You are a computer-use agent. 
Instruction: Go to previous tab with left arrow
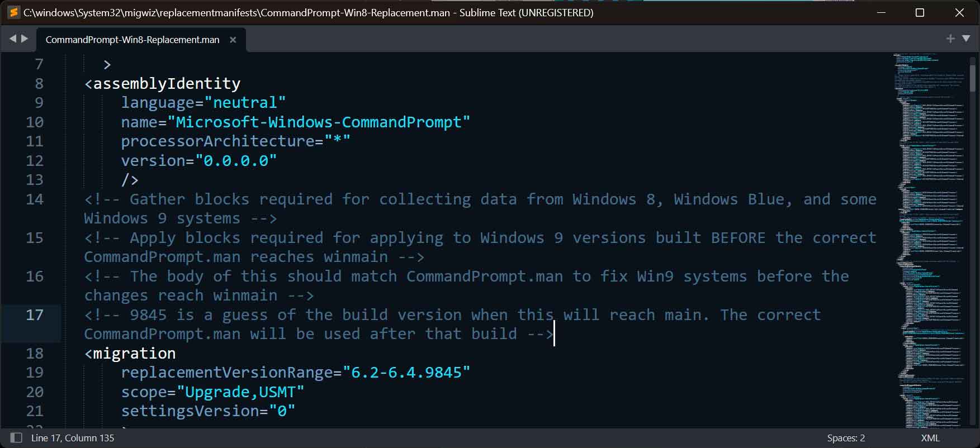[13, 39]
